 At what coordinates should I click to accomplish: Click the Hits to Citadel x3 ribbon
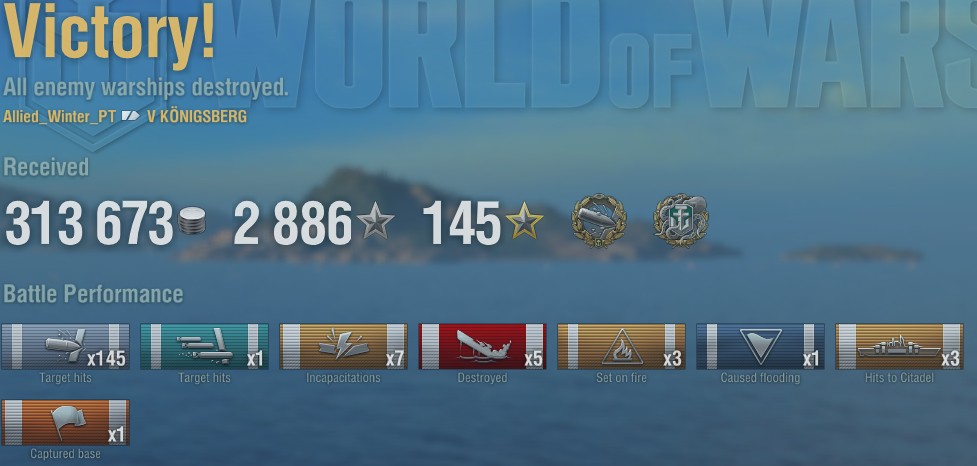(x=899, y=346)
